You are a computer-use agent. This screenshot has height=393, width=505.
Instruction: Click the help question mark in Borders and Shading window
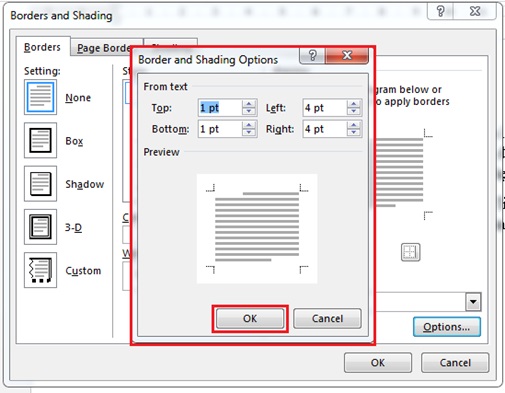coord(440,11)
